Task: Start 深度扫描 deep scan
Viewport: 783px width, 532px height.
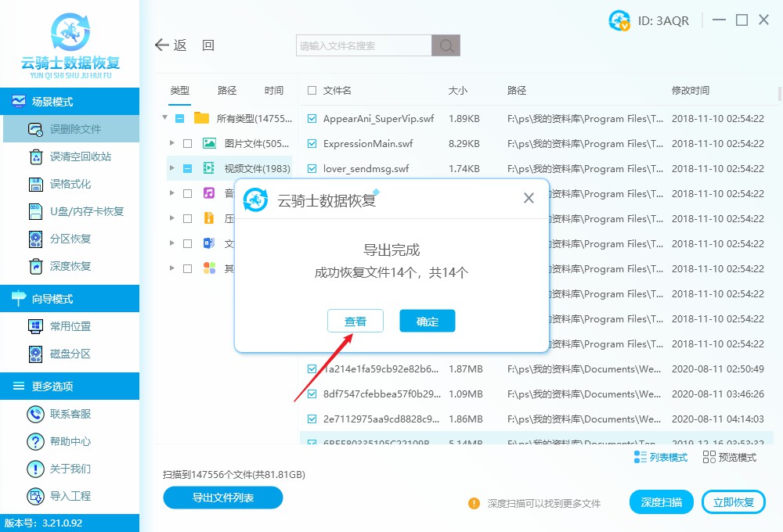Action: [x=661, y=502]
